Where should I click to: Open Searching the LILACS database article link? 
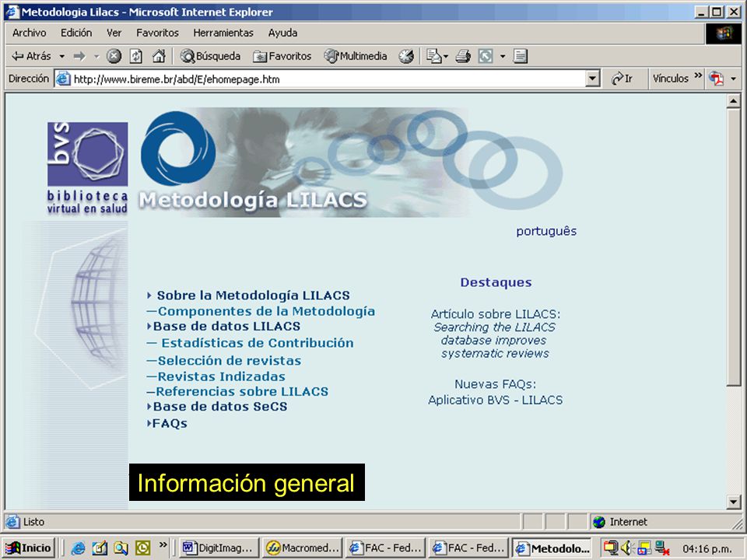point(495,341)
